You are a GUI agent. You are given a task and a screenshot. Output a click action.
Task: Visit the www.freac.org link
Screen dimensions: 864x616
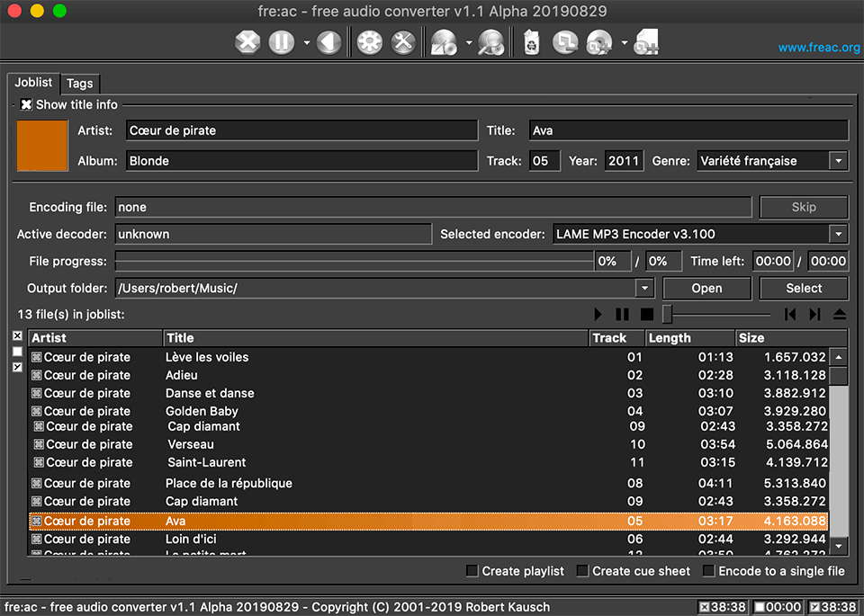(x=817, y=47)
